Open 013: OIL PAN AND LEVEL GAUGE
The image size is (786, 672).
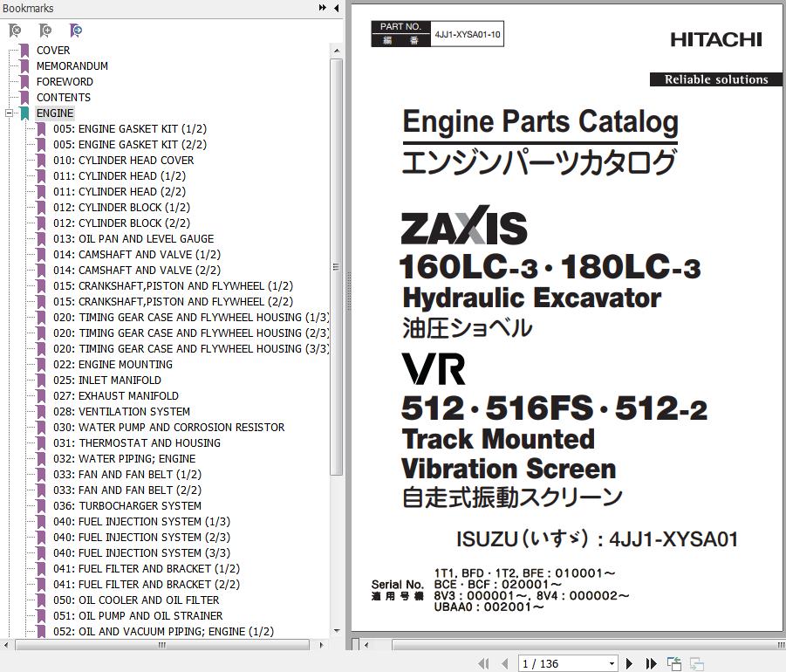(x=133, y=238)
